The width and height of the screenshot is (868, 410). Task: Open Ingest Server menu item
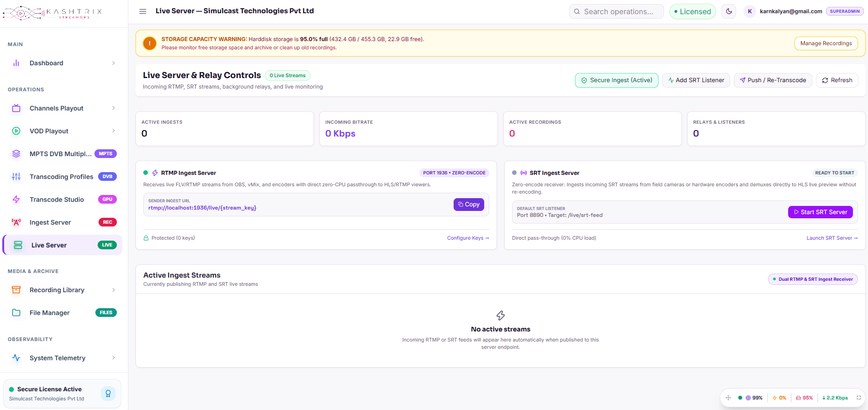[x=63, y=222]
